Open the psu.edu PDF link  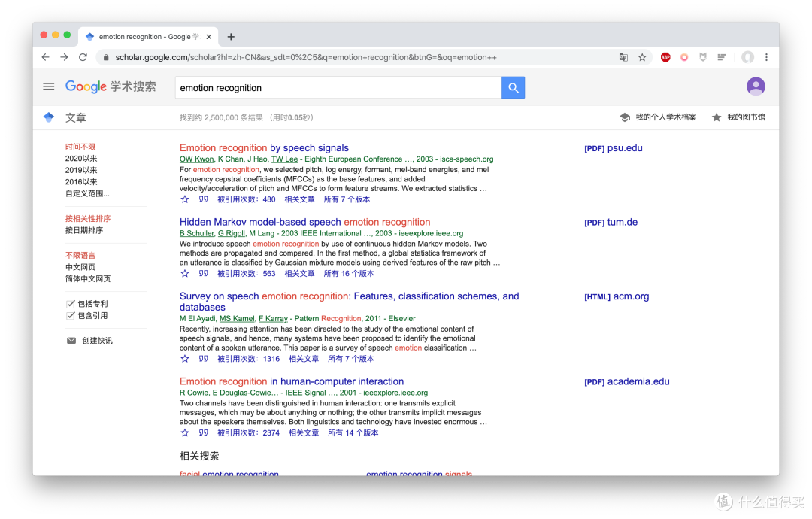click(x=614, y=148)
